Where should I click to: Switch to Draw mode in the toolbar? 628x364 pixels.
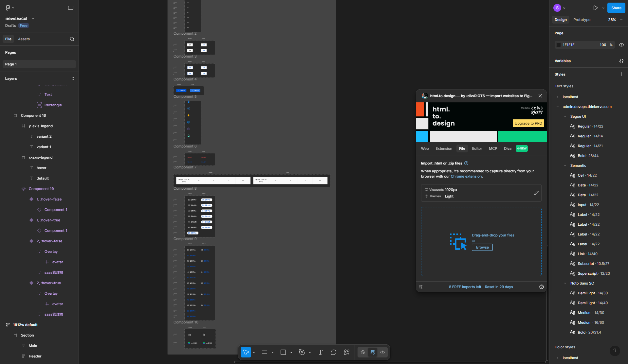point(363,352)
